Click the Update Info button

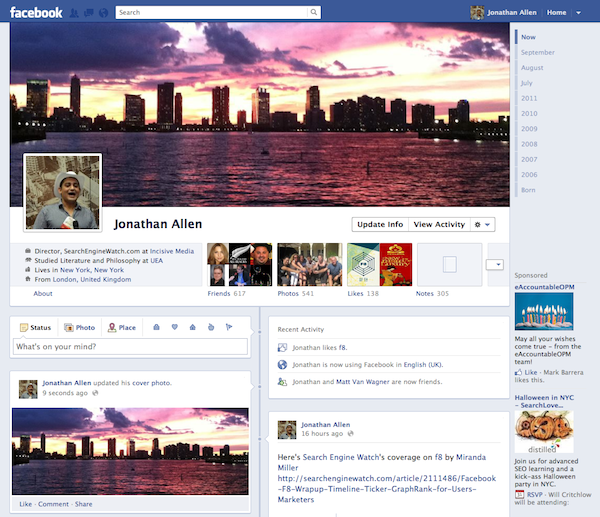pyautogui.click(x=380, y=225)
